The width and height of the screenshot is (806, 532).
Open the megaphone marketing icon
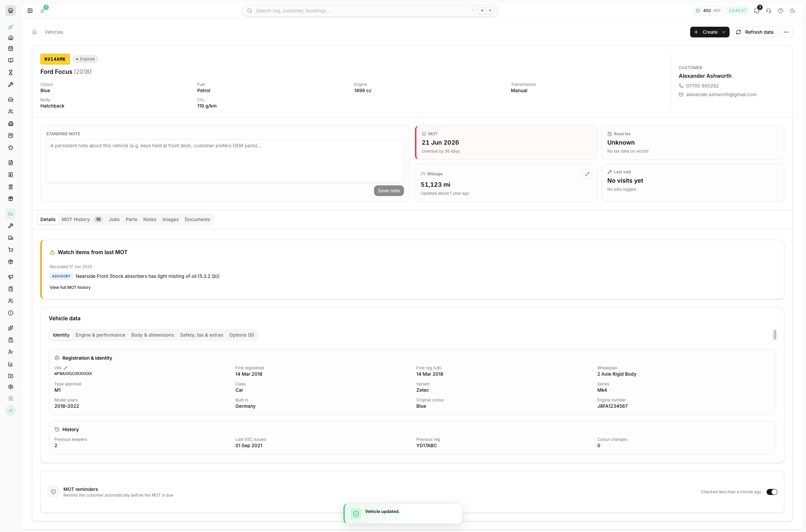point(10,277)
